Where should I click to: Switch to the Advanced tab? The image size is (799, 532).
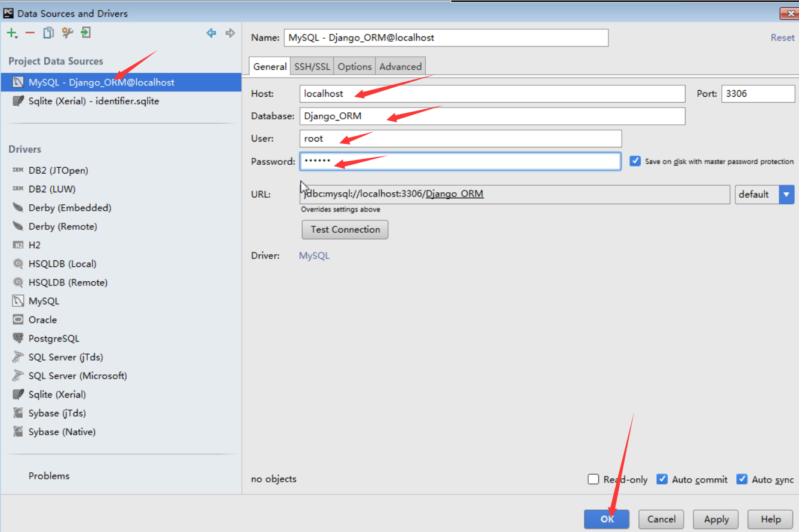(x=401, y=66)
